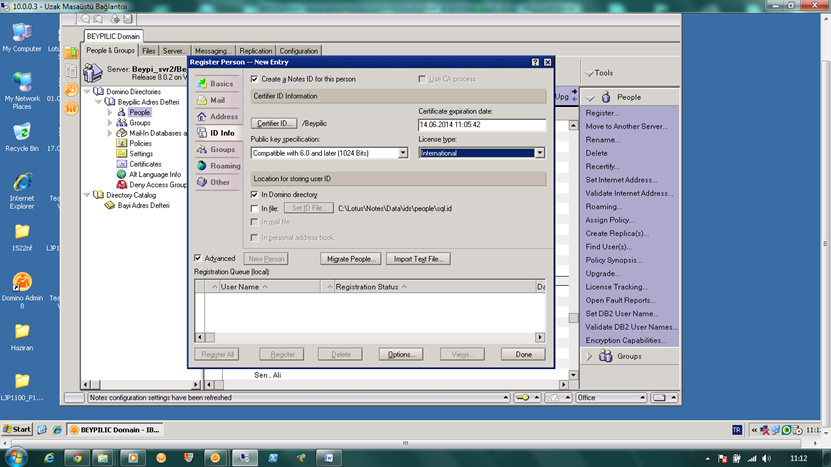
Task: Click Register link in Tools panel
Action: 602,113
